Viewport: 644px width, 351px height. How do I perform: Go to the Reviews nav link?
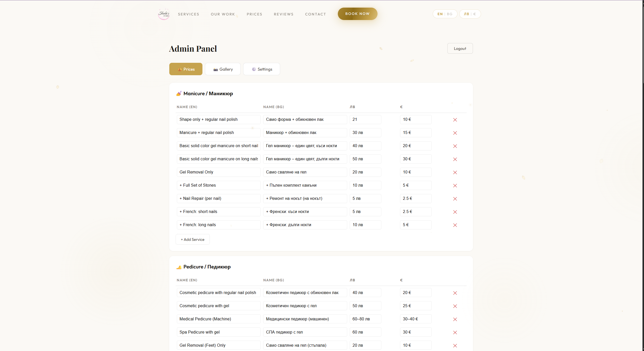click(x=283, y=14)
